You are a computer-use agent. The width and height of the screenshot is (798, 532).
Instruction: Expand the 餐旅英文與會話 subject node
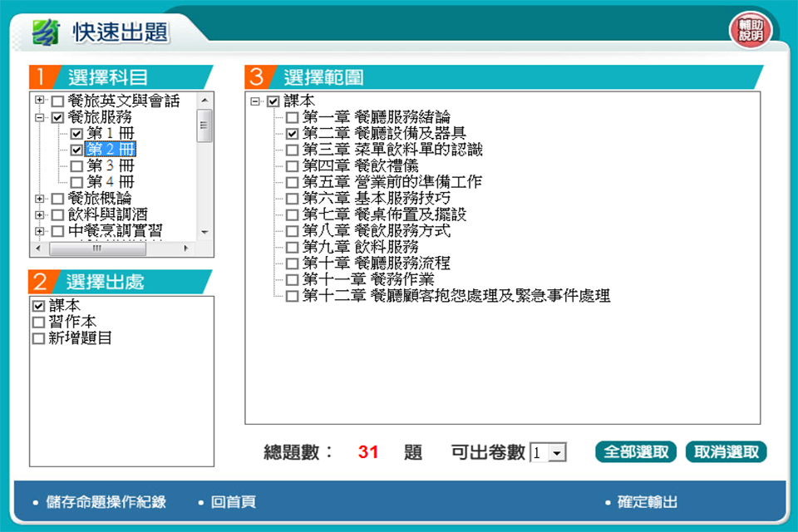point(39,101)
